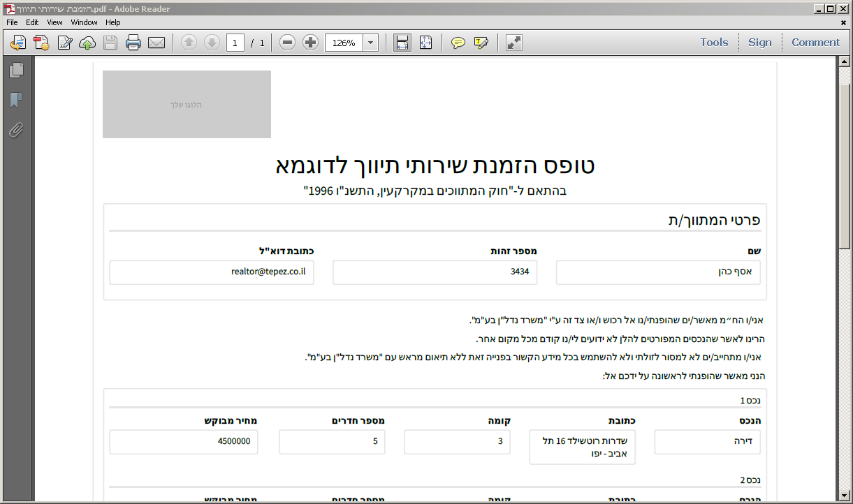Zoom out with the minus button
853x504 pixels.
pyautogui.click(x=287, y=43)
